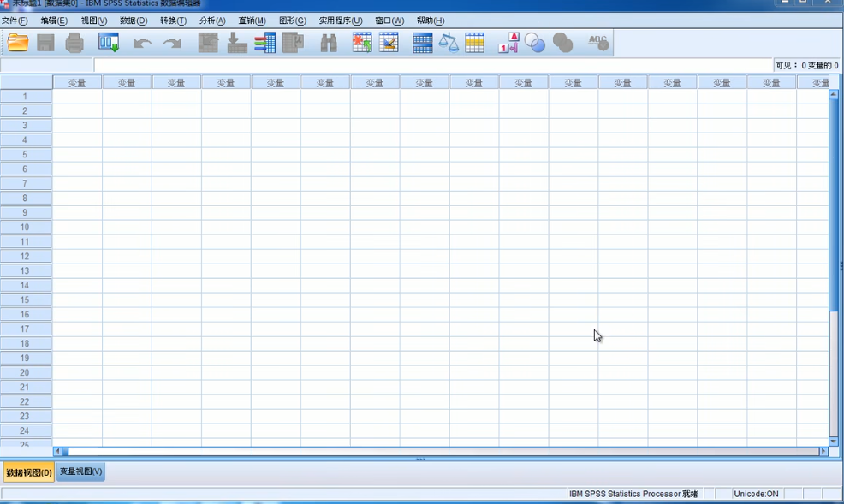Select row header 24

click(x=26, y=430)
